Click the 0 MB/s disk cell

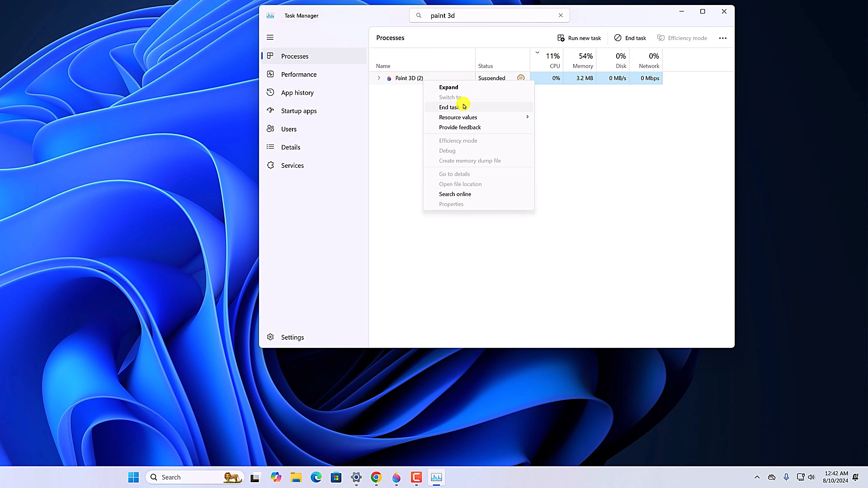[x=613, y=78]
